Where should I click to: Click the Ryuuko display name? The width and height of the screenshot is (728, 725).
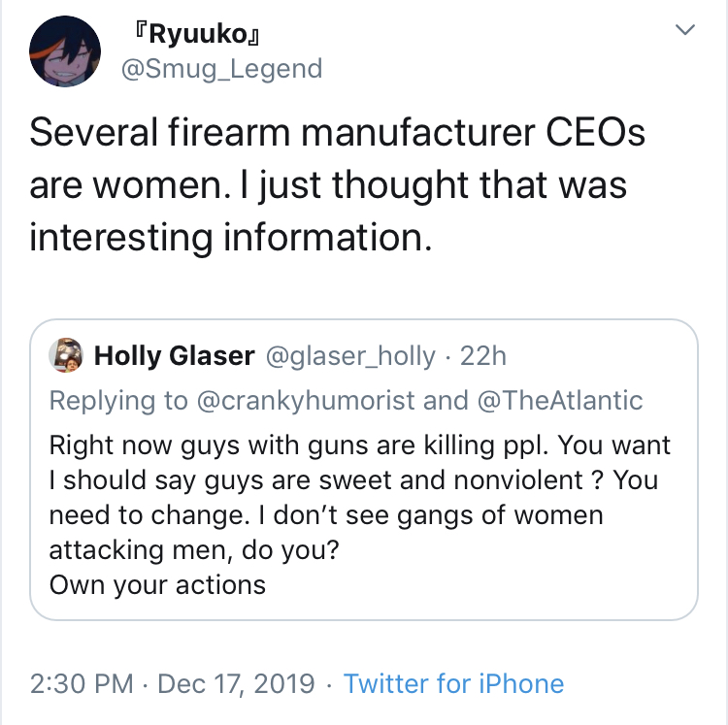tap(195, 34)
